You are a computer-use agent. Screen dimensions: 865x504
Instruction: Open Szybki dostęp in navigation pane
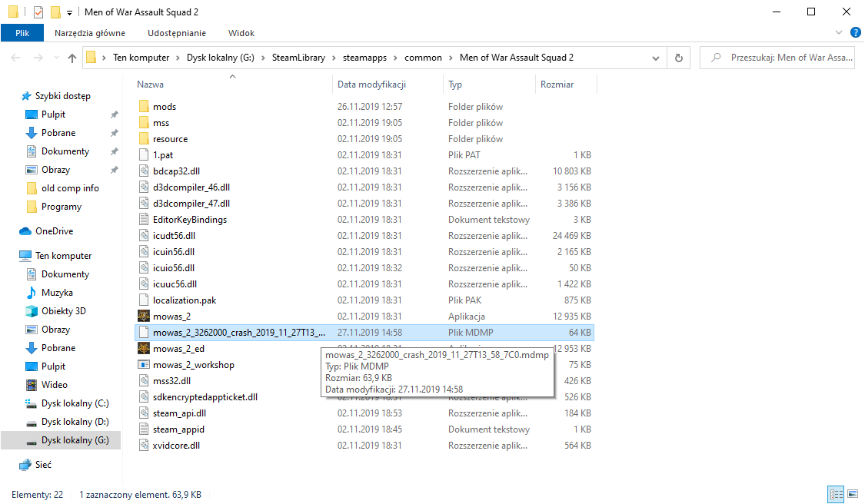pos(62,96)
